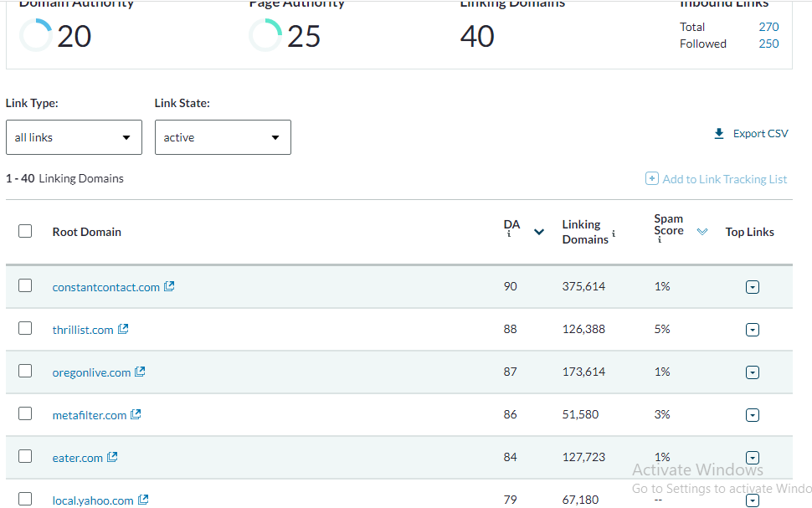Toggle the select-all checkbox in table header
The image size is (812, 508).
[25, 231]
